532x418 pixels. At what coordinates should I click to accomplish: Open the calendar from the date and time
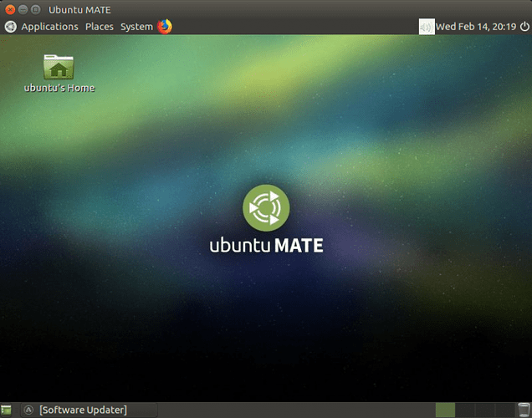coord(475,27)
